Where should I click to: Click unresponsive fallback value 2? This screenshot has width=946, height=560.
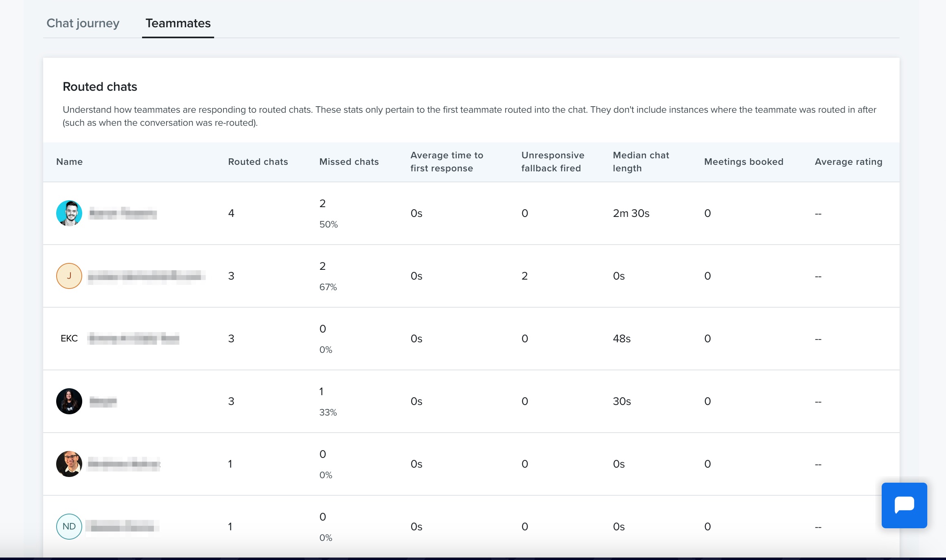(525, 276)
